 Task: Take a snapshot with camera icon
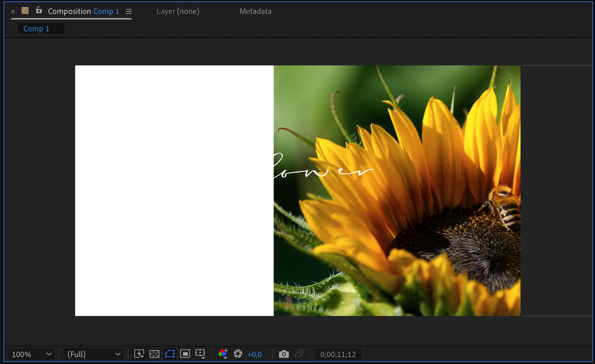tap(284, 354)
